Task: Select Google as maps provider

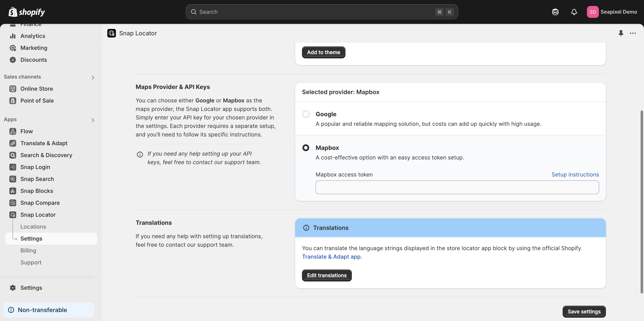Action: (x=306, y=114)
